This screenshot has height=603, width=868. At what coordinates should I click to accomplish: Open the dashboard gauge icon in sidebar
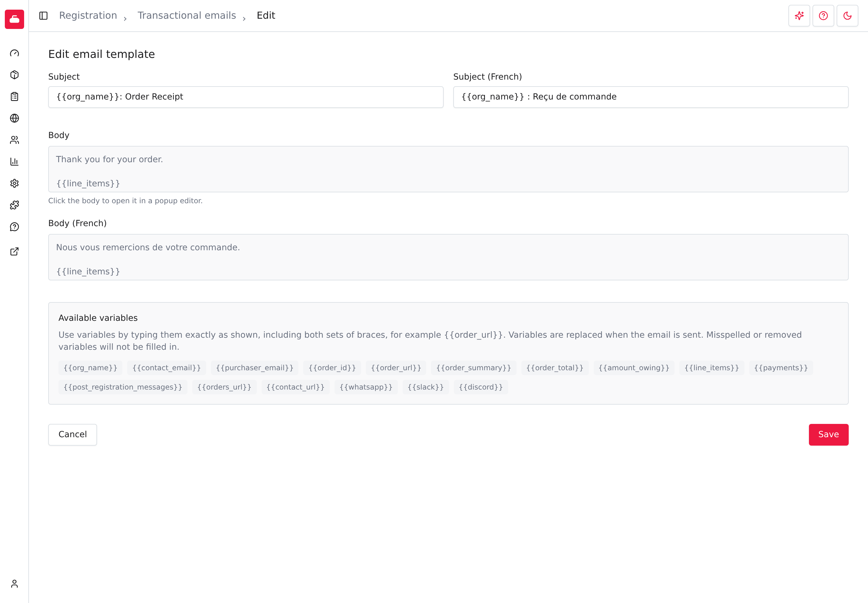[14, 53]
